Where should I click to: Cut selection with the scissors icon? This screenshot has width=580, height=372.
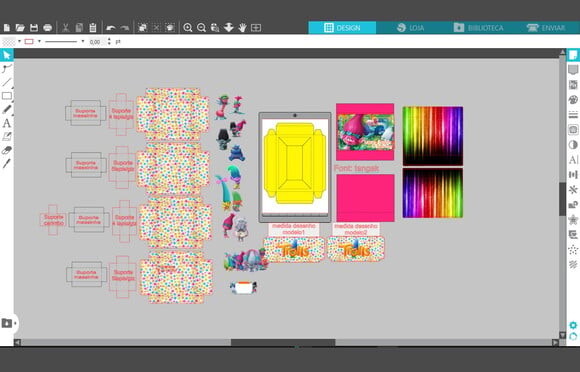point(65,28)
